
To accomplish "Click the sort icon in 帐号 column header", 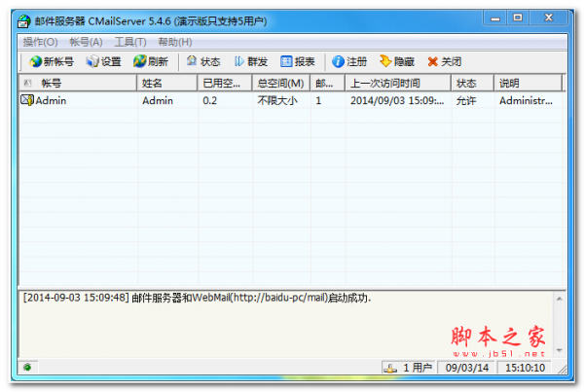I will point(27,83).
